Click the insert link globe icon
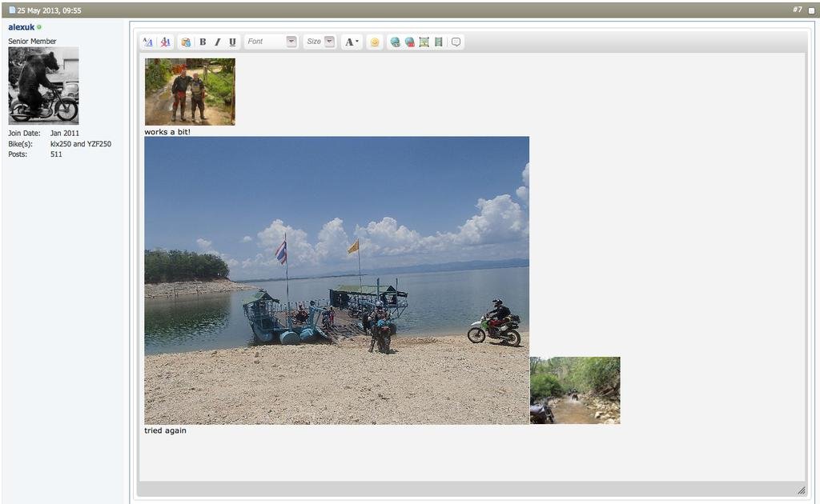Viewport: 820px width, 504px height. (x=395, y=42)
